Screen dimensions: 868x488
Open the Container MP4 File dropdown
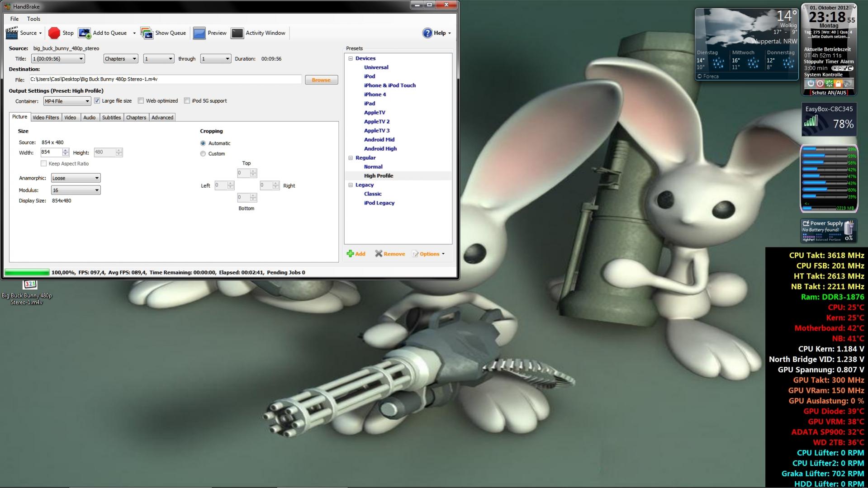click(67, 101)
